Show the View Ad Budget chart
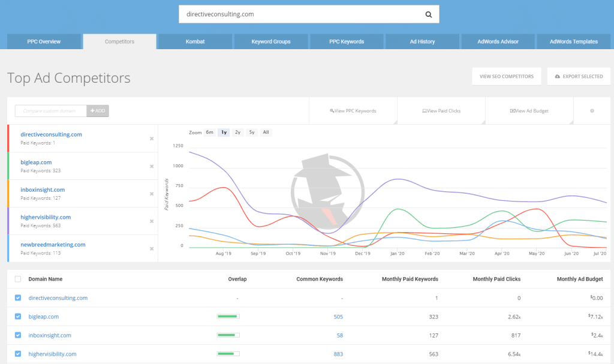 [529, 111]
